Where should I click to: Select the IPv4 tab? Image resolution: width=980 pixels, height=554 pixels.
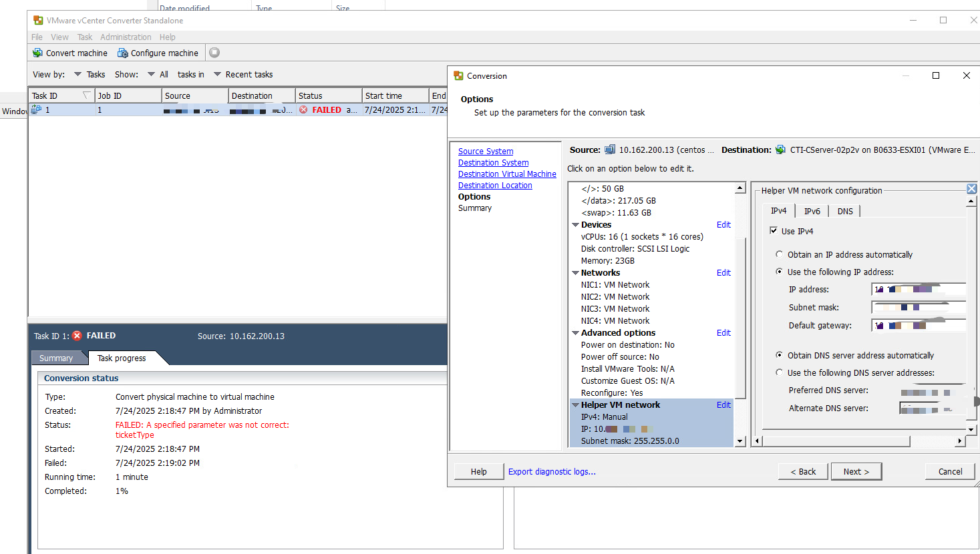click(779, 210)
